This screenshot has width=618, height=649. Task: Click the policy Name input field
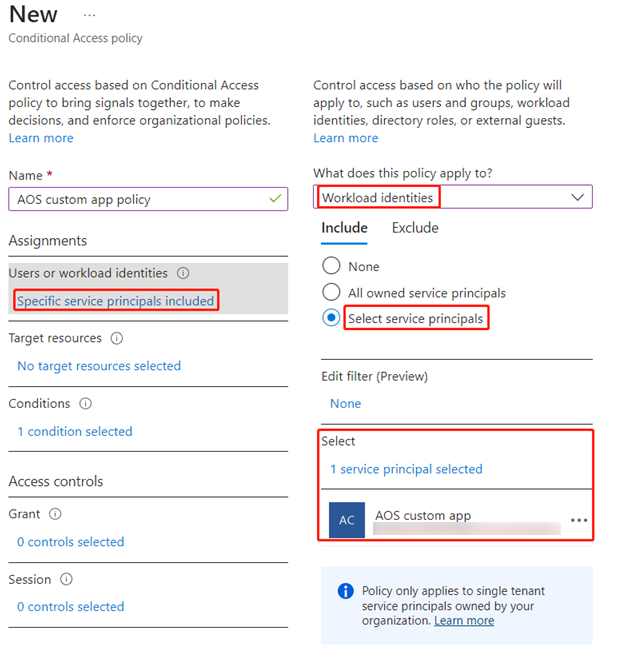(140, 199)
